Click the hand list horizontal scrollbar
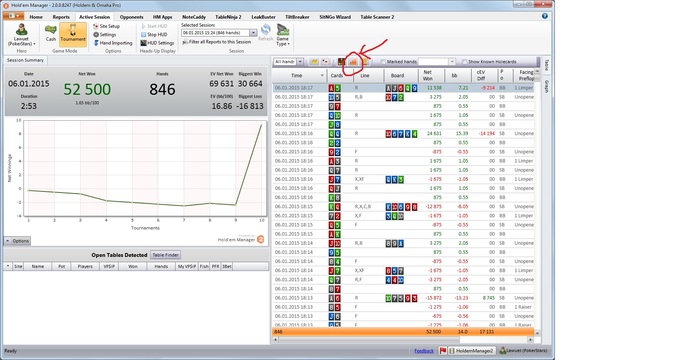 404,339
